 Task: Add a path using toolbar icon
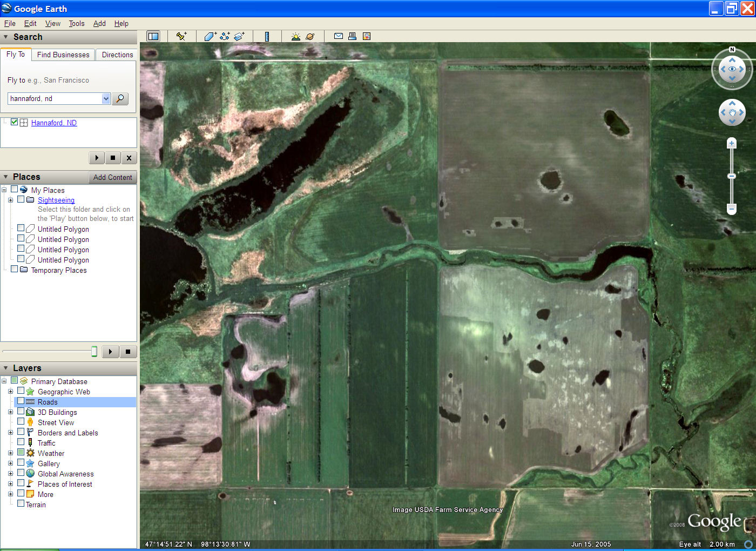225,36
